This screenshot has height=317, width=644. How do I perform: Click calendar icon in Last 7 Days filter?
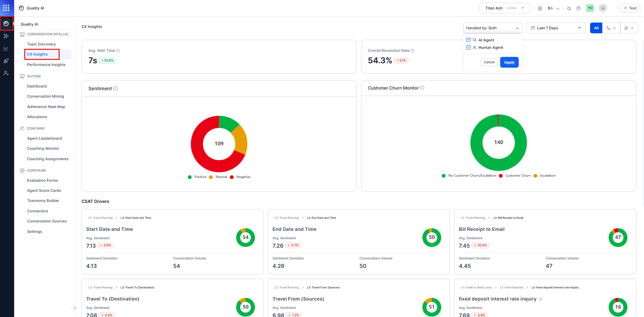[533, 28]
